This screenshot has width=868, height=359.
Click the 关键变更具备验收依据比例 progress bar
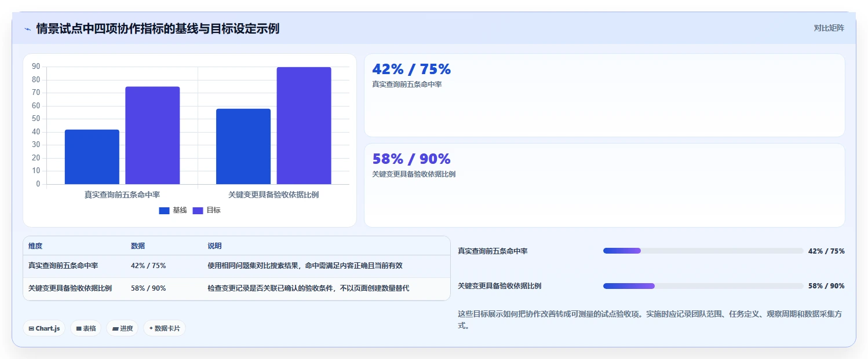[703, 286]
